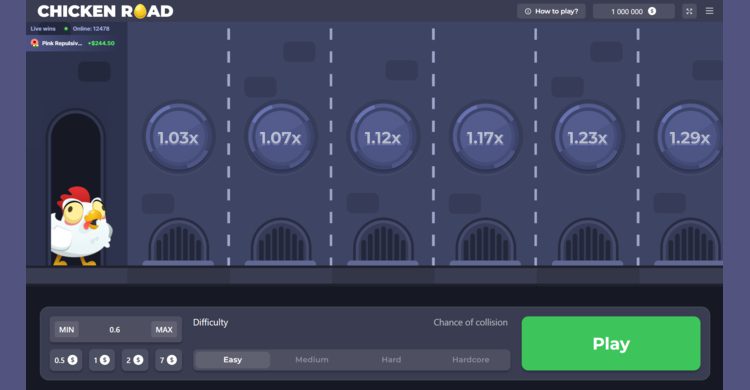Select the 1.03x multiplier manhole
750x390 pixels.
coord(178,137)
